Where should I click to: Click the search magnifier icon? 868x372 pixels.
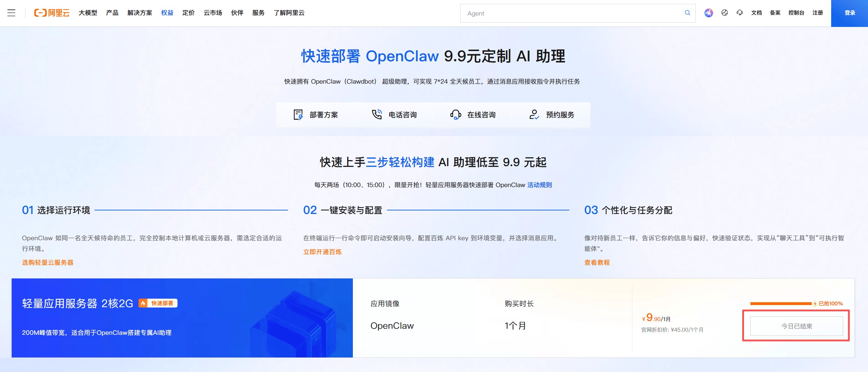(687, 13)
